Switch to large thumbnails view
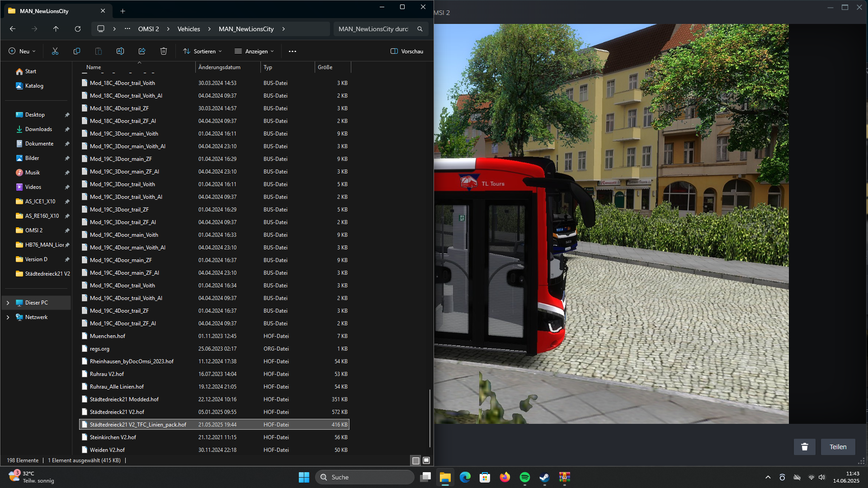 click(x=426, y=460)
